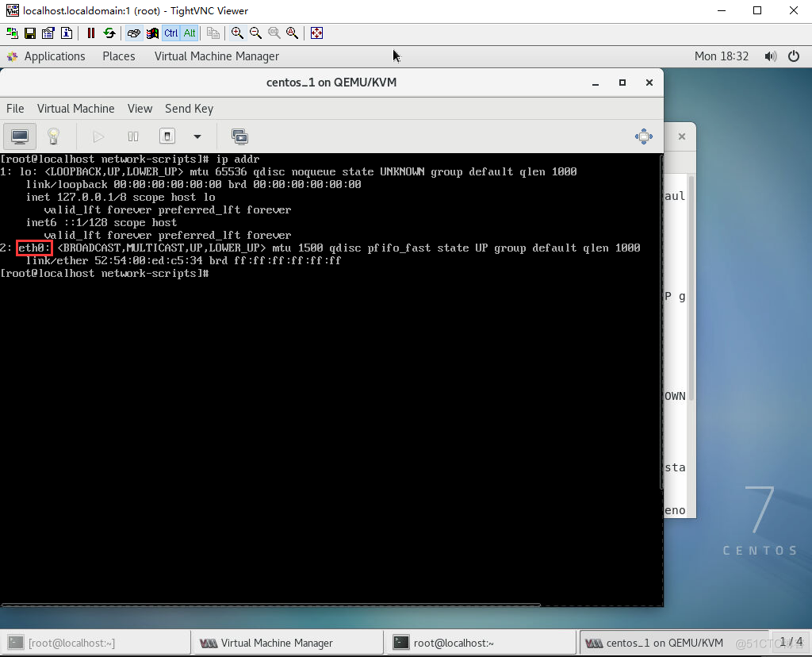
Task: Click the [root@localhost:~] taskbar item
Action: (95, 643)
